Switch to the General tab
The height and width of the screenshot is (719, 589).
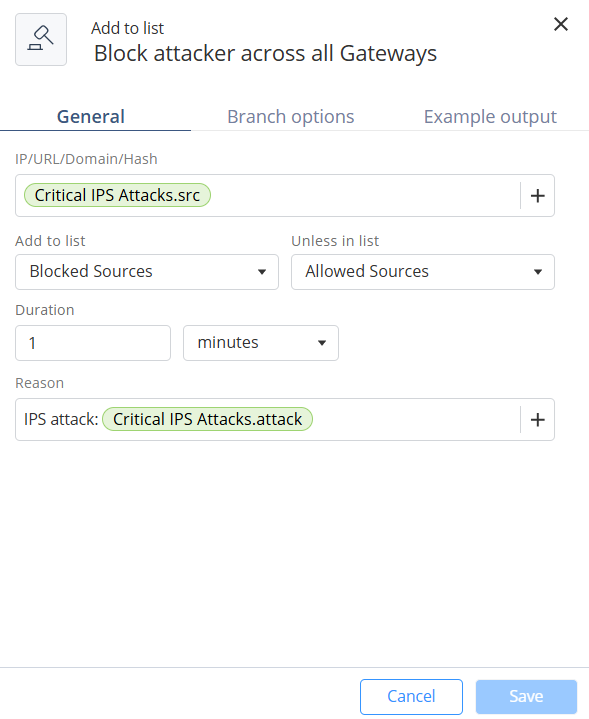[x=91, y=116]
